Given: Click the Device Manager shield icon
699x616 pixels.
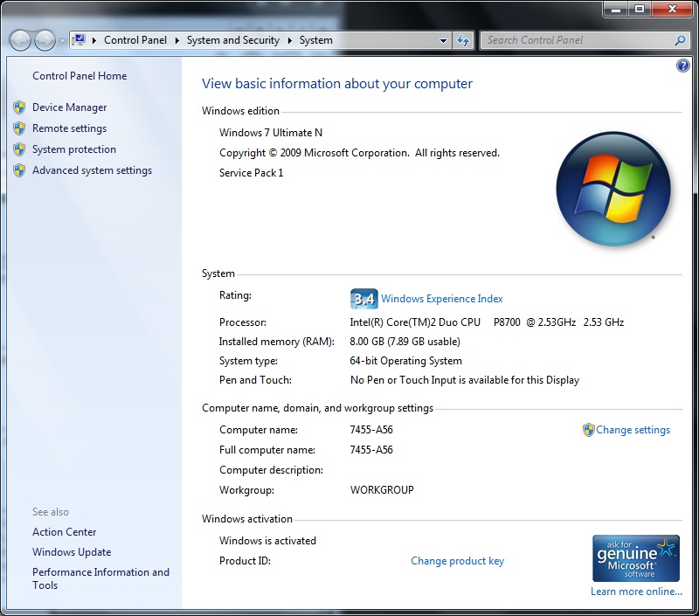Looking at the screenshot, I should click(19, 107).
